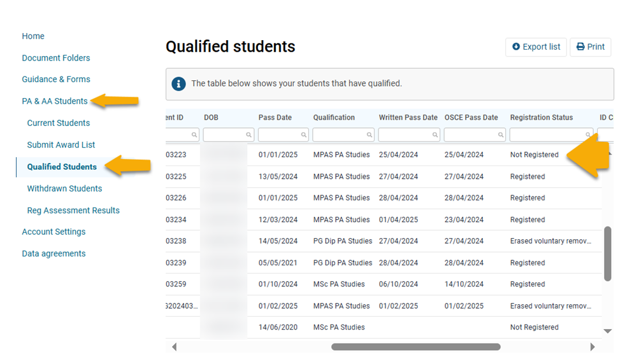
Task: Click OSCE Pass Date 23/04/2024 cell
Action: pos(464,220)
